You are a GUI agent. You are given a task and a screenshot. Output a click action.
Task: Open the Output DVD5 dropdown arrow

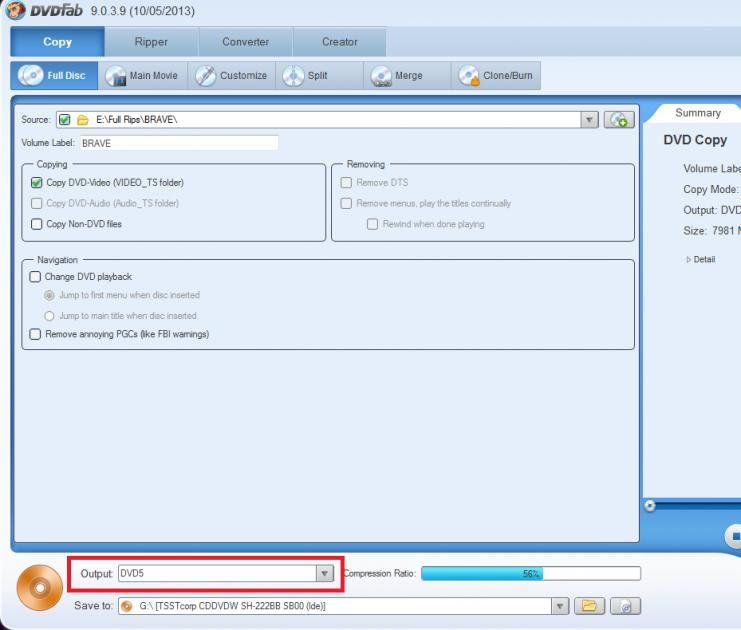[x=324, y=574]
